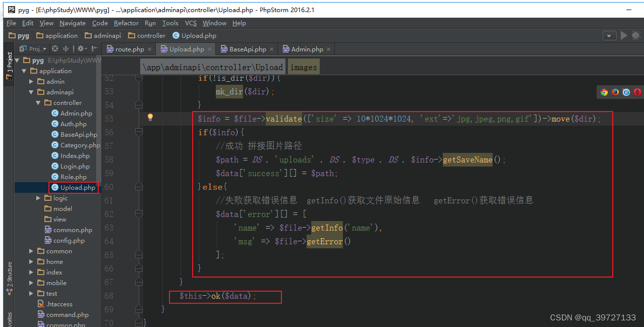644x327 pixels.
Task: Close the Upload.php tab
Action: pyautogui.click(x=210, y=49)
